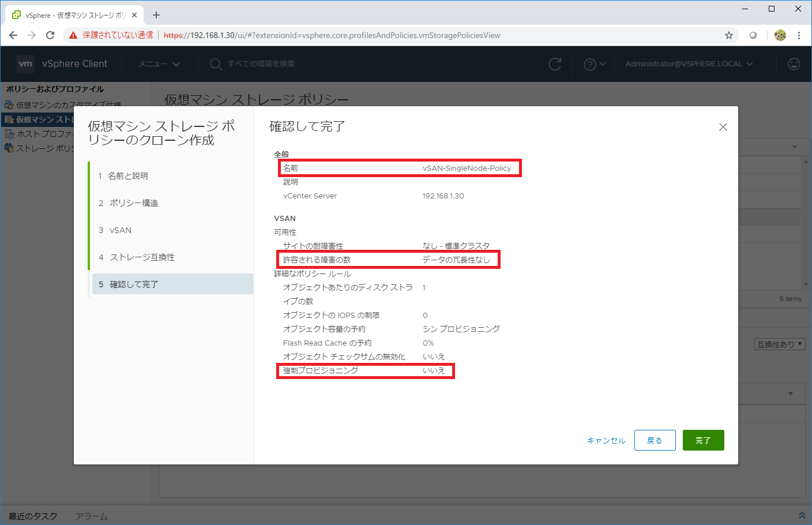Screen dimensions: 812x525
Task: Click the 5 items count text
Action: 790,299
